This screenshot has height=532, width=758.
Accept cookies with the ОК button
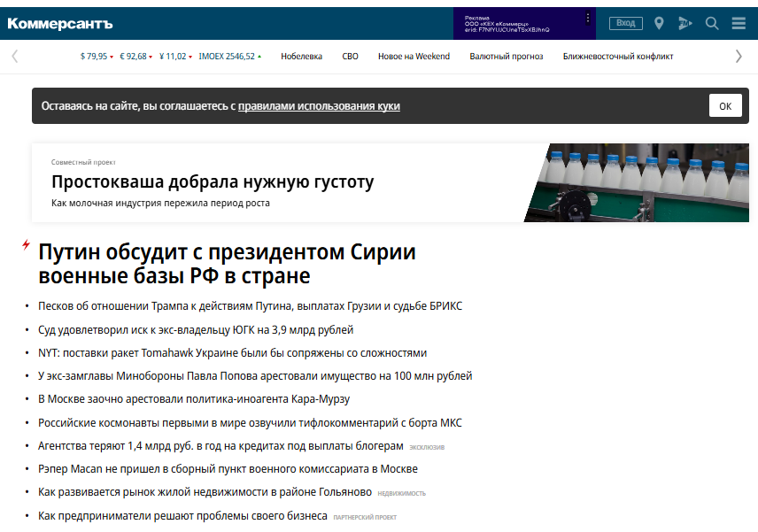(x=725, y=105)
